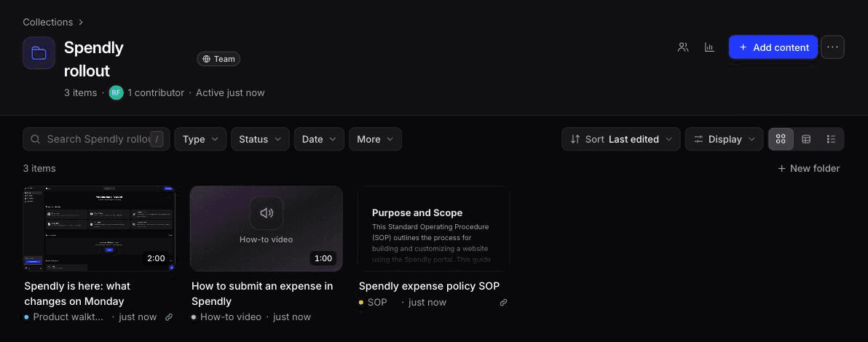Open the Display options dropdown
Image resolution: width=868 pixels, height=342 pixels.
(x=724, y=139)
